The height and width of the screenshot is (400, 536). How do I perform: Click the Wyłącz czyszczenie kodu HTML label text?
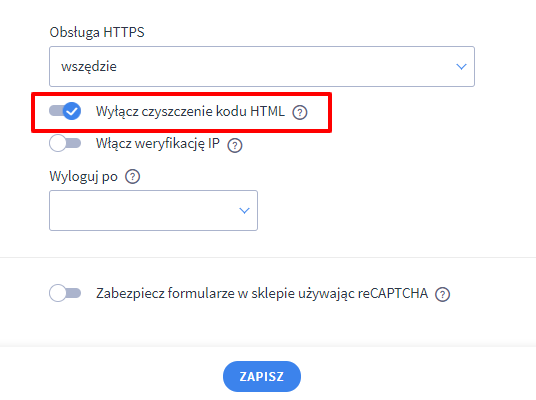point(190,111)
